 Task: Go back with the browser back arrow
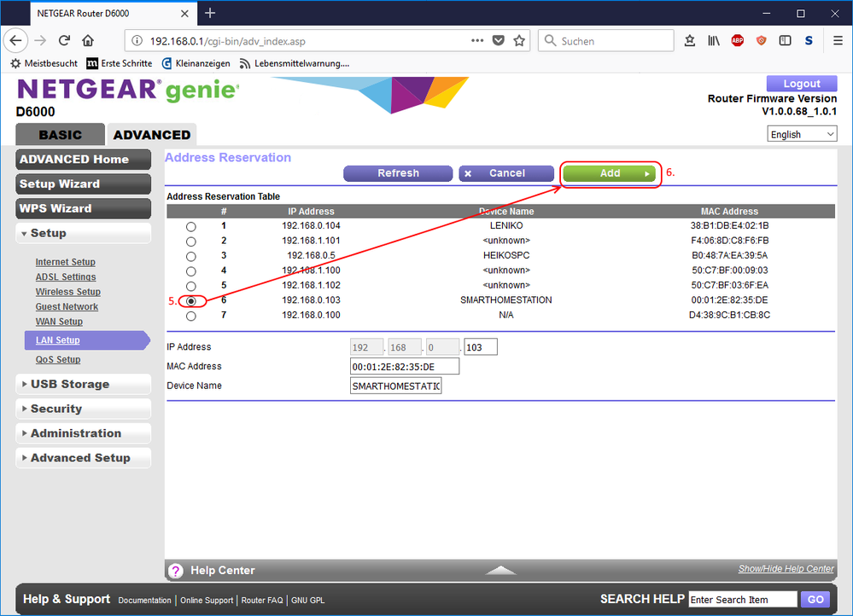coord(15,40)
